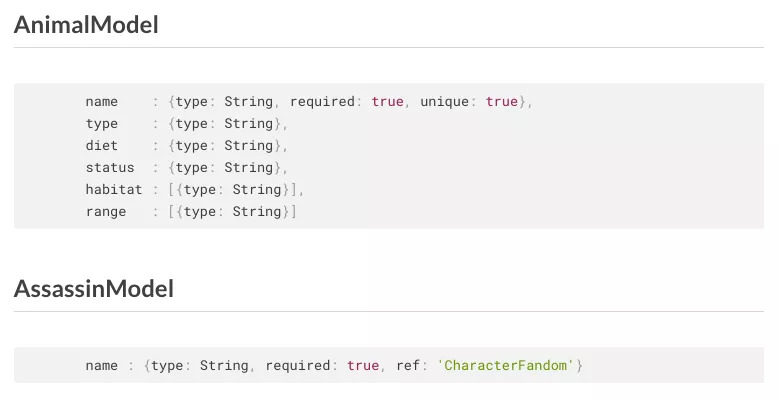Click 'String' on the habitat line
This screenshot has height=401, width=779.
click(x=257, y=190)
